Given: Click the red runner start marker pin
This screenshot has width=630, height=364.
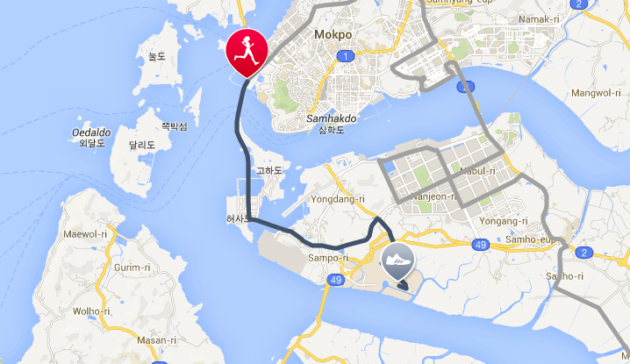Looking at the screenshot, I should 247,53.
